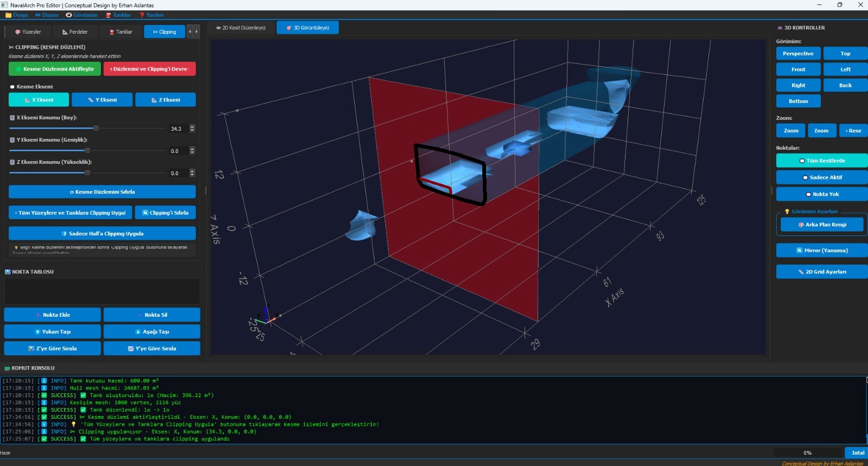
Task: Select the Clipping tab
Action: (164, 32)
